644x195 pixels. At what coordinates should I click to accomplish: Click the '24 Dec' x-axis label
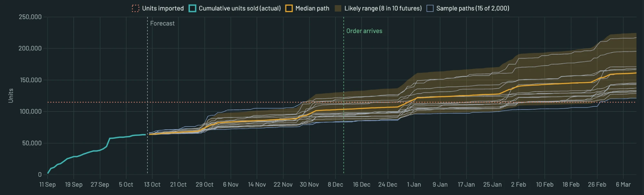[388, 185]
